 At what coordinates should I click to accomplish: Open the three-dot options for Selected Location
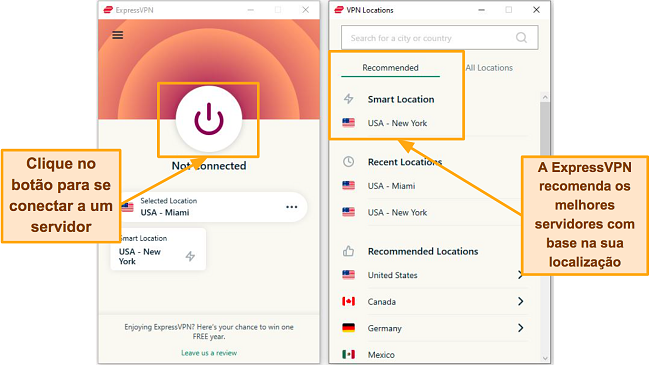pyautogui.click(x=291, y=207)
